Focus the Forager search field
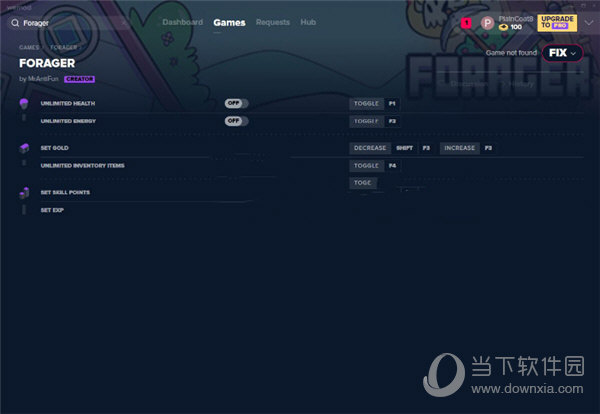600x414 pixels. [x=69, y=23]
